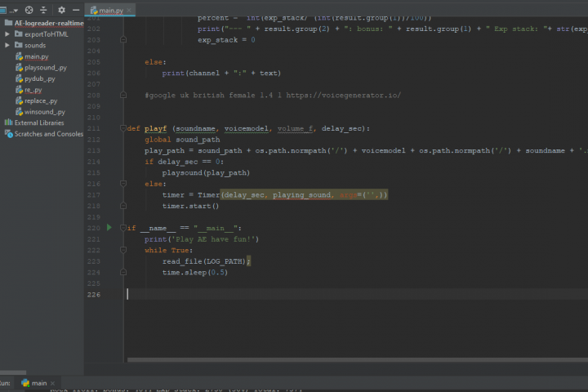Click 'global sound_path' statement
This screenshot has width=588, height=392.
(182, 140)
